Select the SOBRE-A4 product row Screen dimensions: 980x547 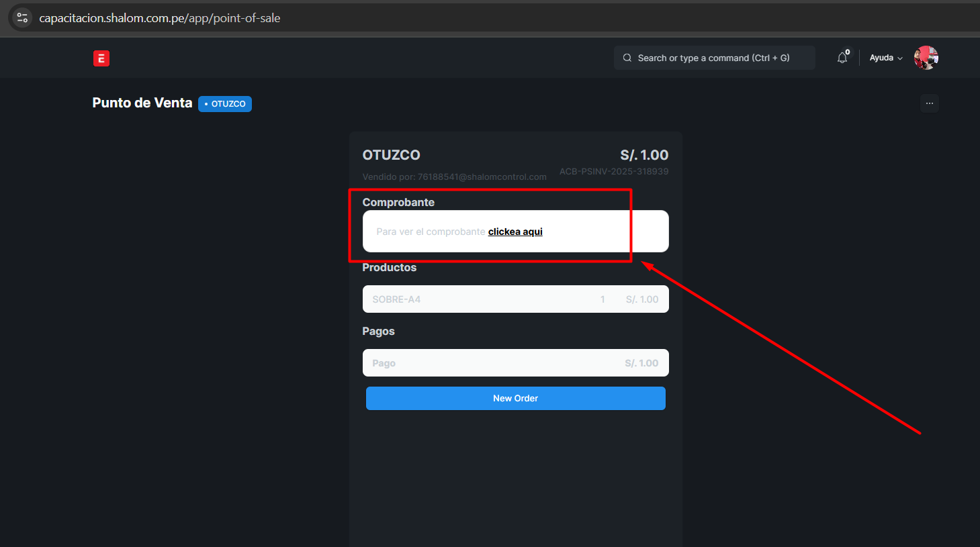pos(515,299)
